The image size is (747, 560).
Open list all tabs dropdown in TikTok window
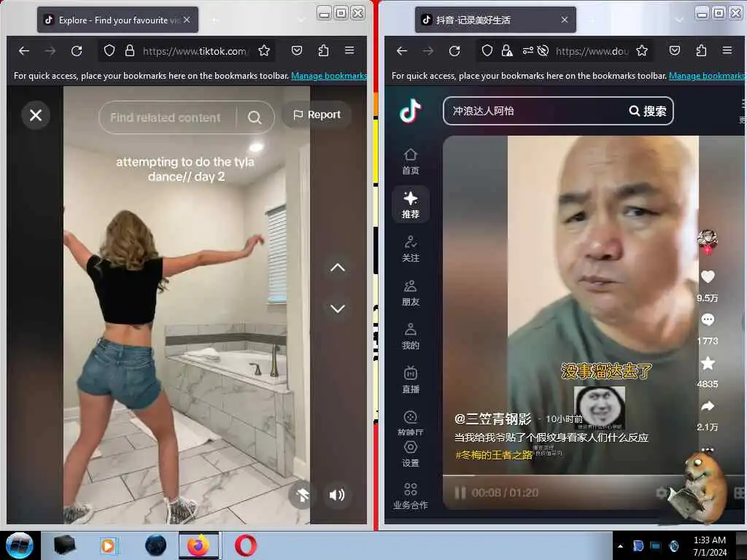coord(301,20)
